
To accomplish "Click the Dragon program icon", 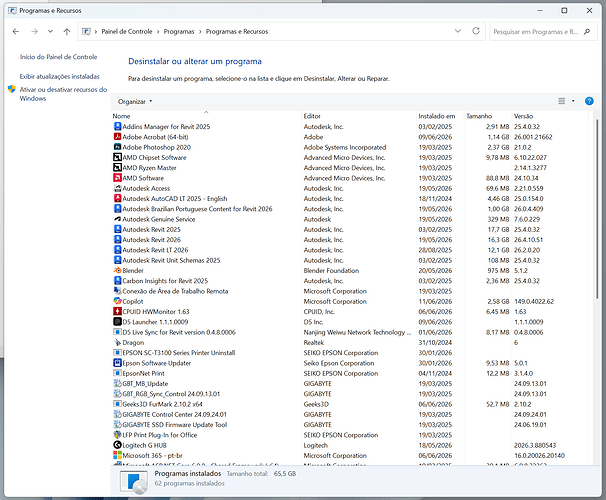I will point(117,342).
